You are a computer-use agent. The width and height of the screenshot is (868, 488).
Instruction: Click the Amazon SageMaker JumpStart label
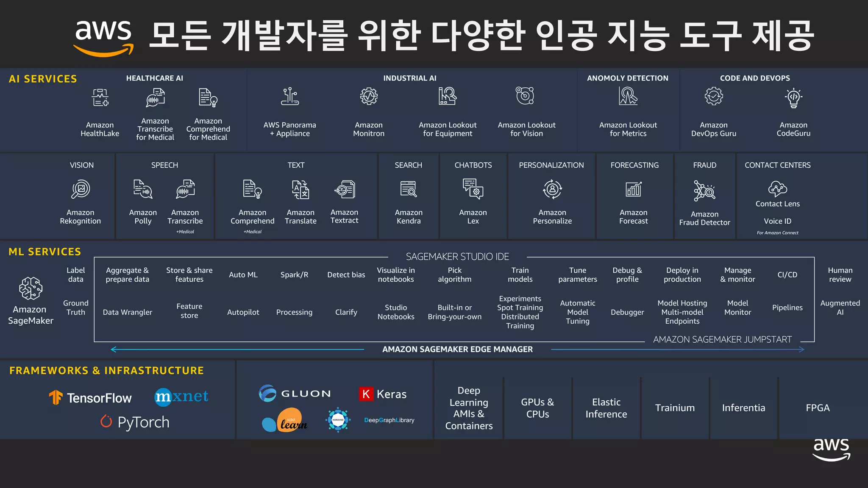722,339
